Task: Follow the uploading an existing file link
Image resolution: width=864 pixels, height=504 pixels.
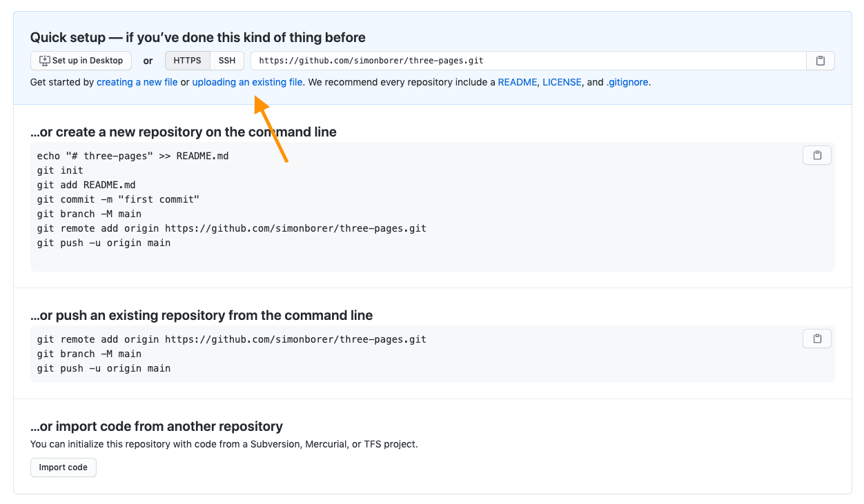Action: coord(247,82)
